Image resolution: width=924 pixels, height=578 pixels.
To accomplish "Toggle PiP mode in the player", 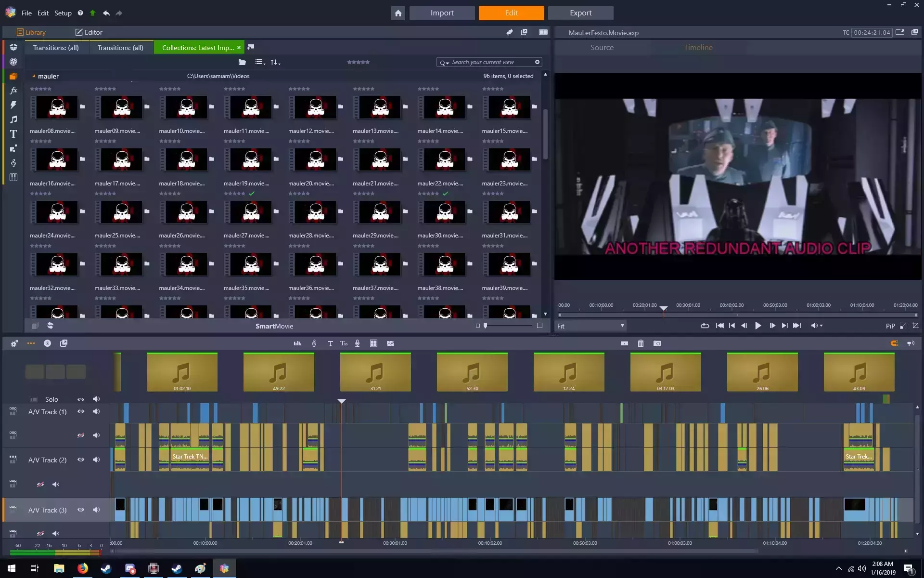I will pyautogui.click(x=890, y=326).
